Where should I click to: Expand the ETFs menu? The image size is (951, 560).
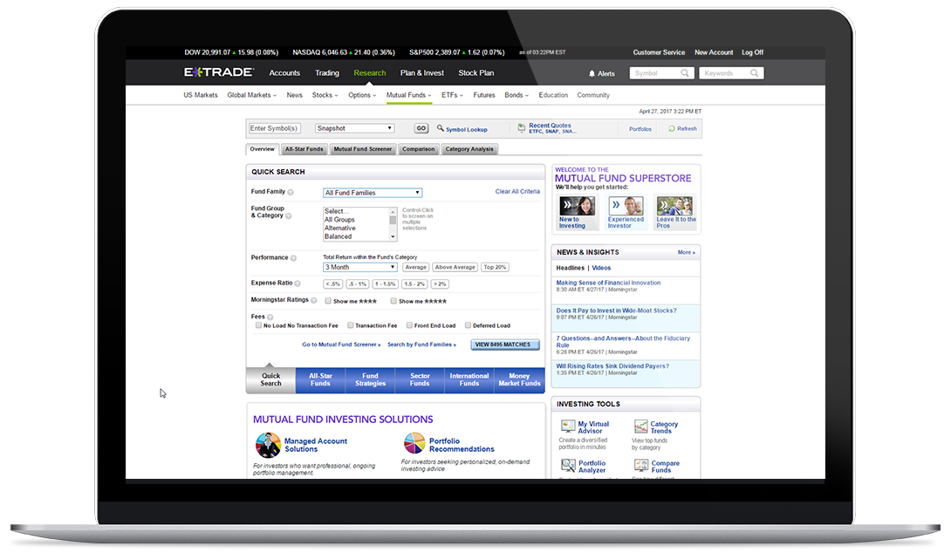click(452, 95)
